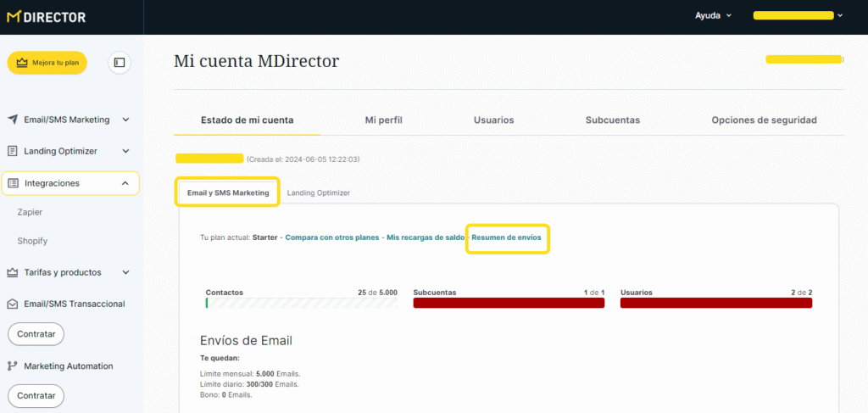This screenshot has width=868, height=413.
Task: Click the Integraciones sidebar icon
Action: tap(13, 183)
